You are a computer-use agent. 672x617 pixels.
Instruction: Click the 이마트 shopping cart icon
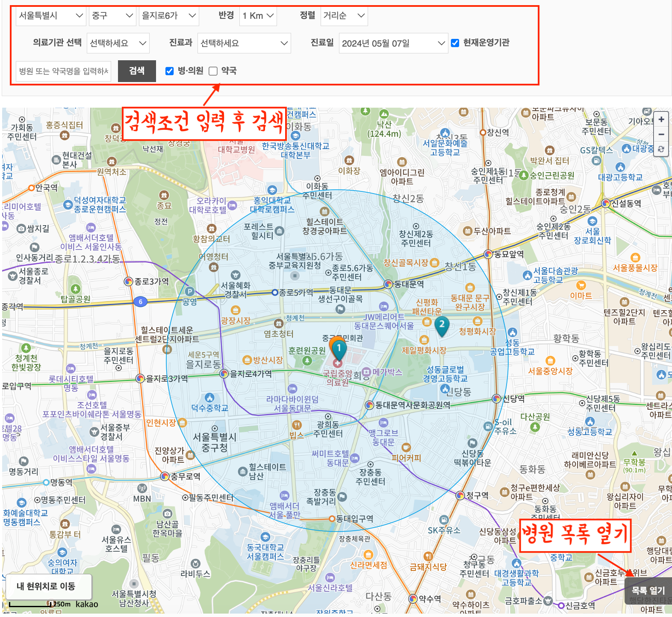581,285
